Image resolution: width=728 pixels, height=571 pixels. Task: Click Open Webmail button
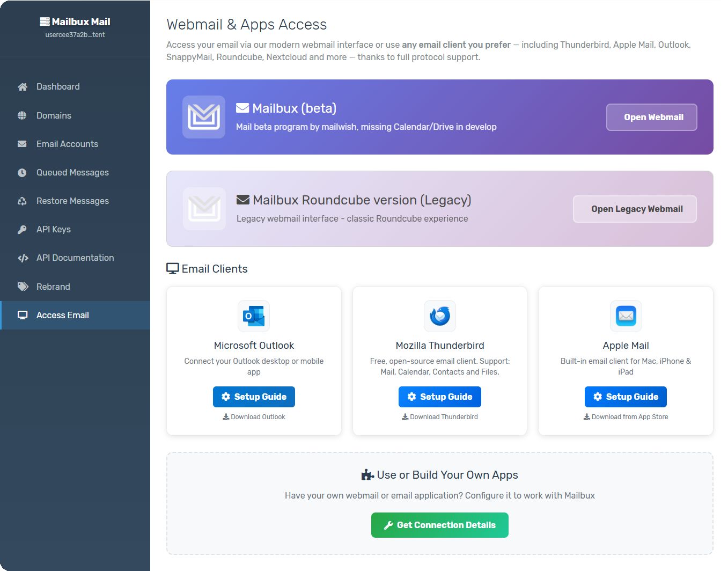coord(652,117)
